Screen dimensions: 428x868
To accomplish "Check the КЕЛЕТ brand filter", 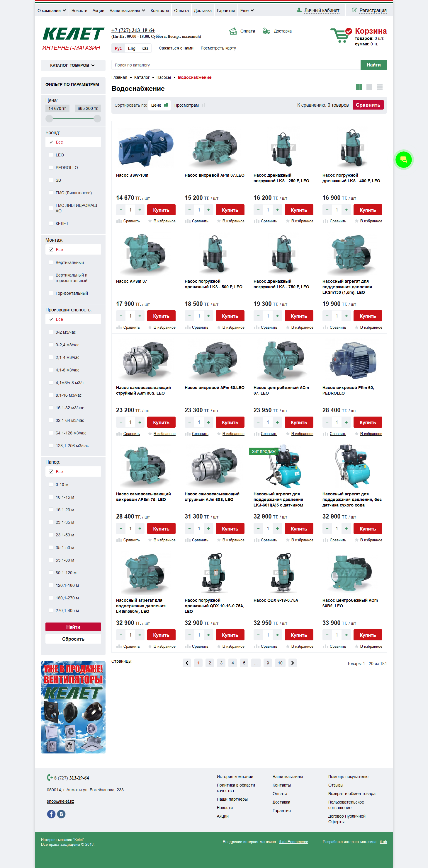I will coord(51,224).
